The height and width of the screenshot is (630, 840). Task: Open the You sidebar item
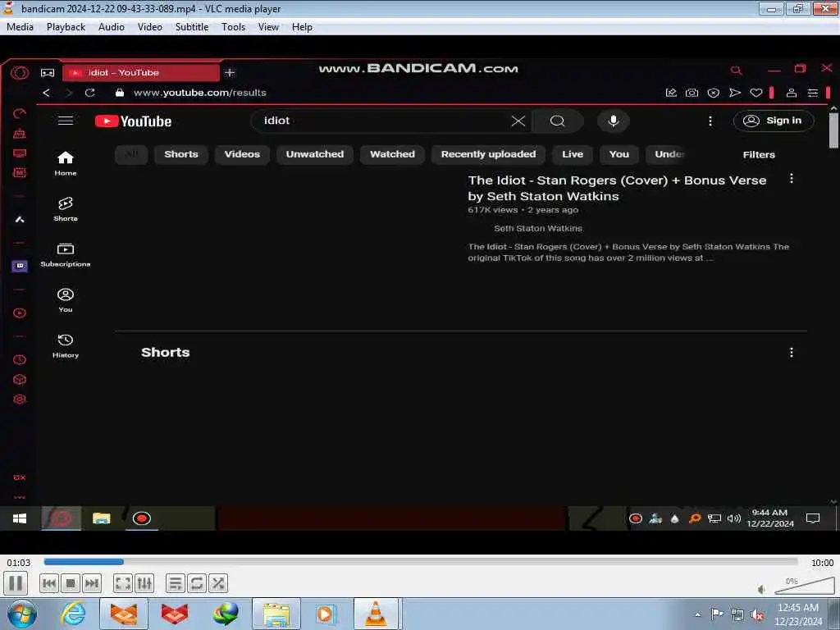point(66,300)
